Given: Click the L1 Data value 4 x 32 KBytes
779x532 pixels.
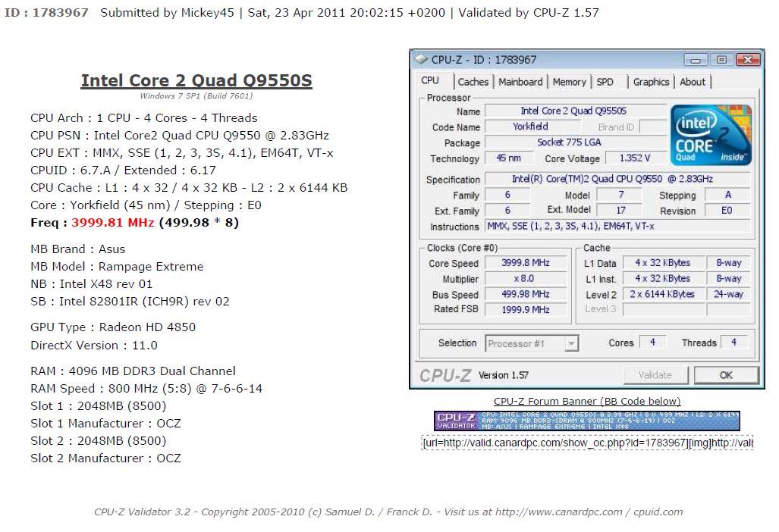Looking at the screenshot, I should tap(663, 262).
